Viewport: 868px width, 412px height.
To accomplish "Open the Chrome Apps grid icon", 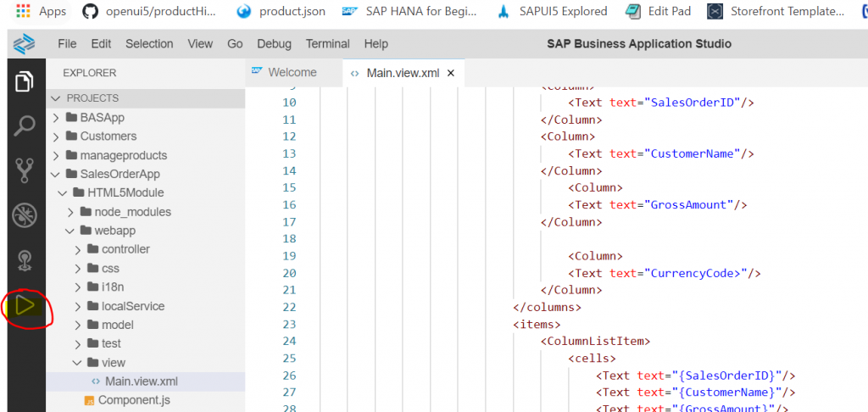I will point(23,10).
